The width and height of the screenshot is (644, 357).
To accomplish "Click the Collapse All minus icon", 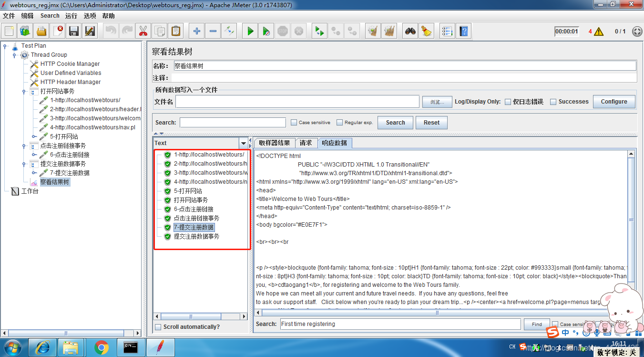I will click(213, 31).
